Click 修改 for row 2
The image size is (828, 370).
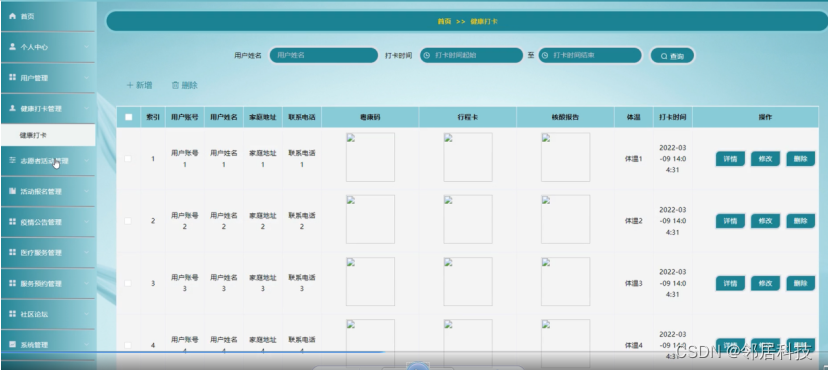(x=765, y=221)
